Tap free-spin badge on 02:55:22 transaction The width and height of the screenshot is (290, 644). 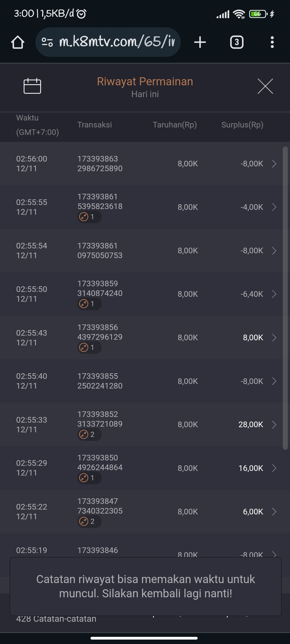pyautogui.click(x=89, y=521)
